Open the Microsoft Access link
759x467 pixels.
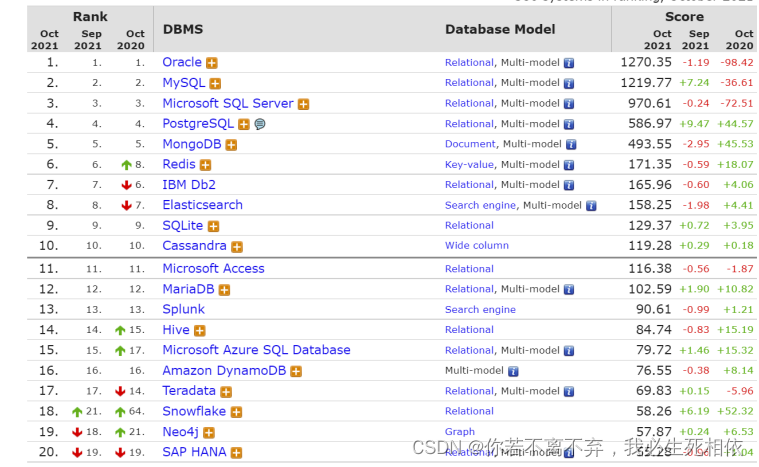[x=213, y=268]
